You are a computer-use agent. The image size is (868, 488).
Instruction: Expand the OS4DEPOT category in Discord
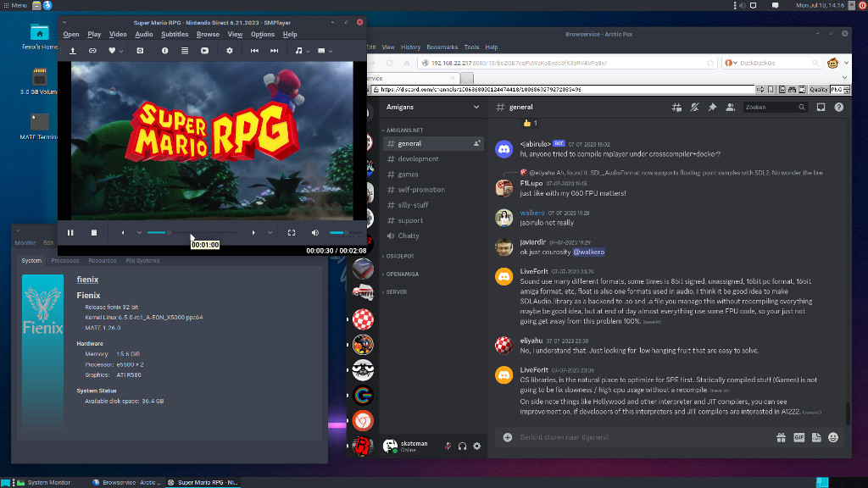(400, 256)
